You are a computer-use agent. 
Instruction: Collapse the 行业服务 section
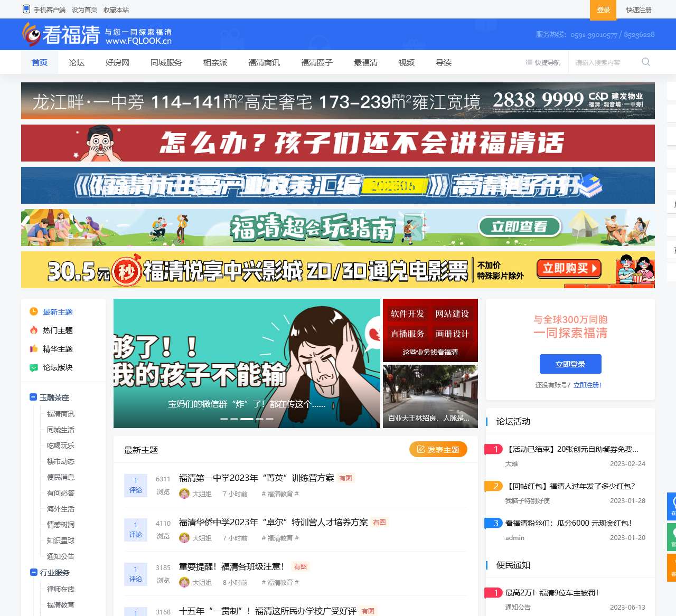34,572
